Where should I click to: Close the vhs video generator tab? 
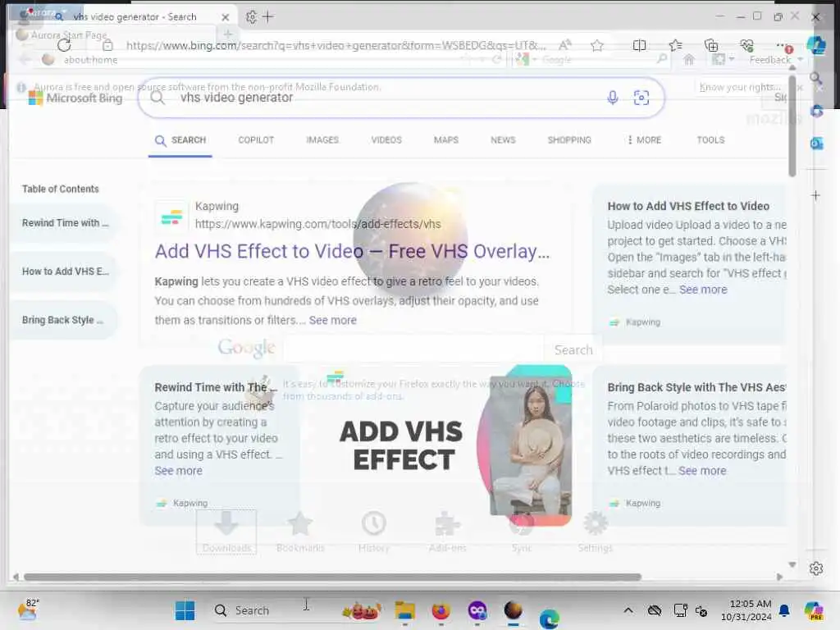coord(226,17)
